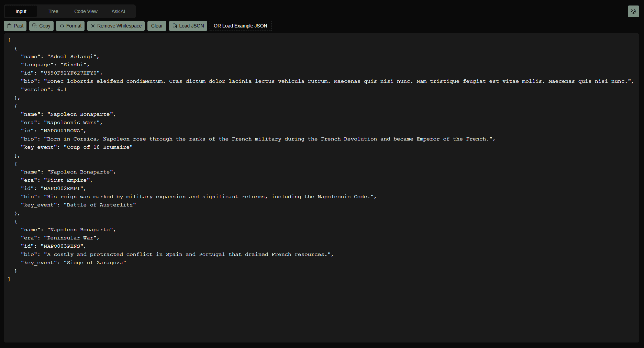
Task: Click the clipboard icon on Past button
Action: pyautogui.click(x=10, y=26)
